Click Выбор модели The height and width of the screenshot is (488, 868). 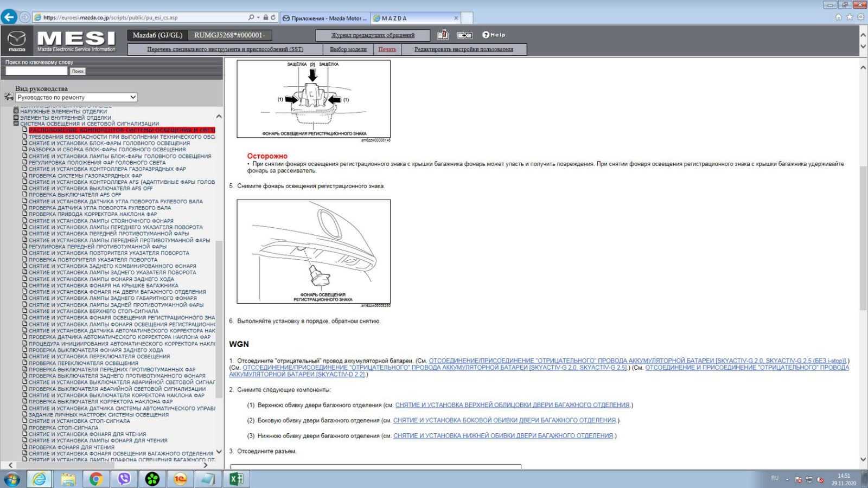[x=348, y=49]
